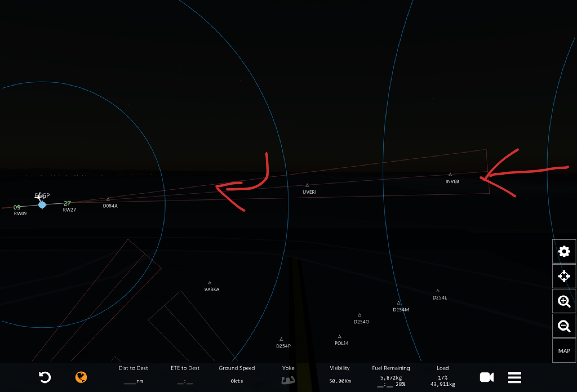Select runway RW27 label

(x=69, y=210)
